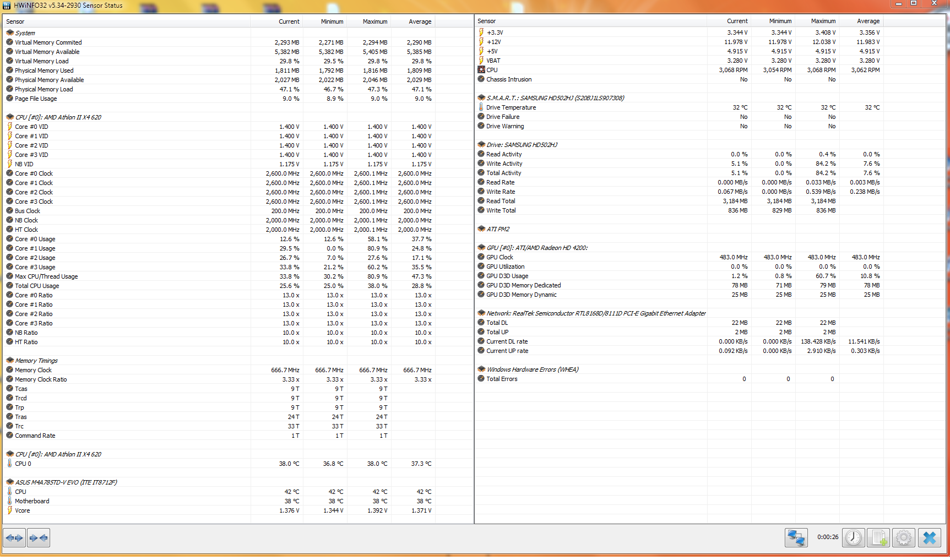The height and width of the screenshot is (560, 950).
Task: Select the Page File Usage row
Action: [238, 99]
